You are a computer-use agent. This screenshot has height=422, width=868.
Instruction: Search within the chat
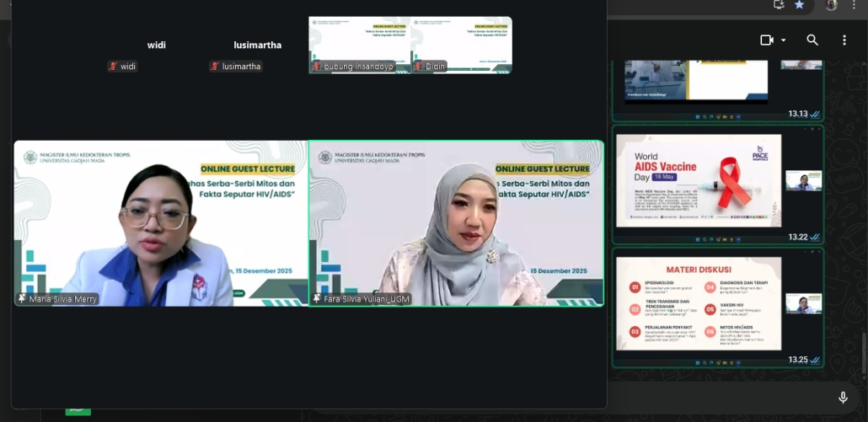812,40
